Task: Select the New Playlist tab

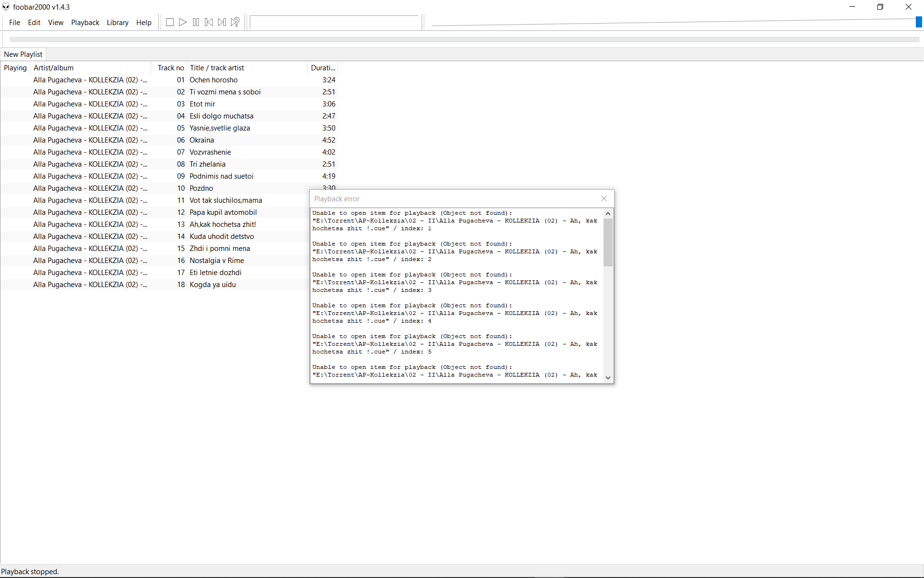Action: click(23, 54)
